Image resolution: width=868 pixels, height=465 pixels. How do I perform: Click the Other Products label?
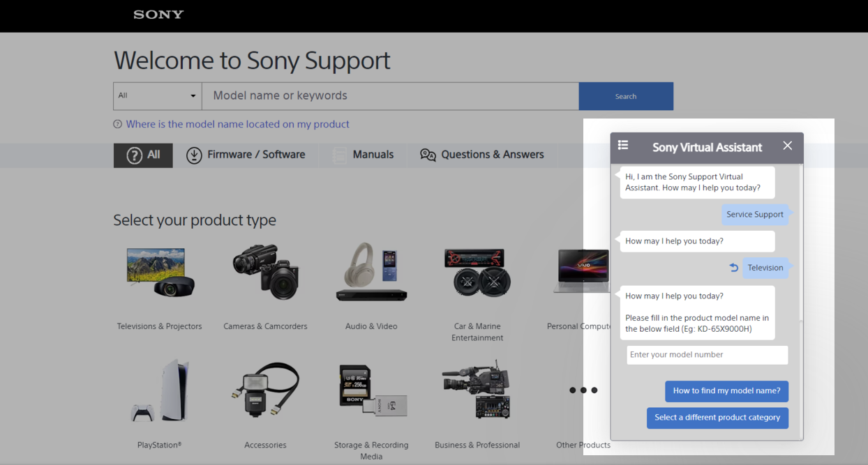click(583, 445)
